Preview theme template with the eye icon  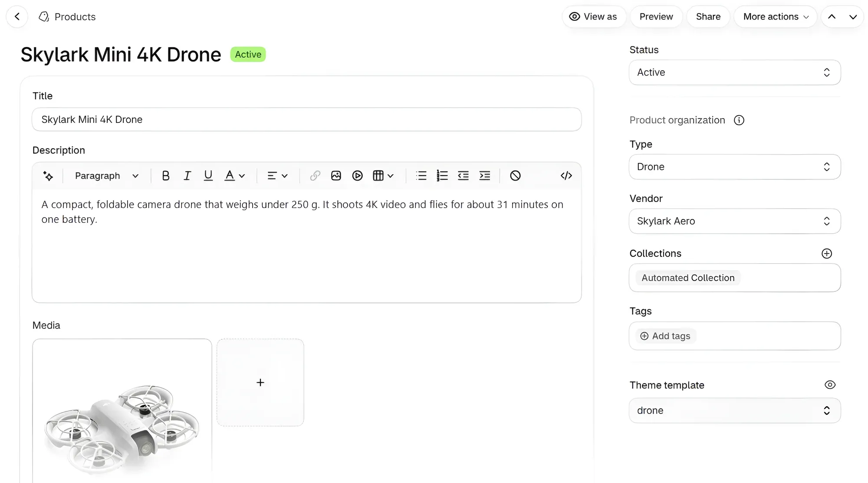pyautogui.click(x=830, y=385)
